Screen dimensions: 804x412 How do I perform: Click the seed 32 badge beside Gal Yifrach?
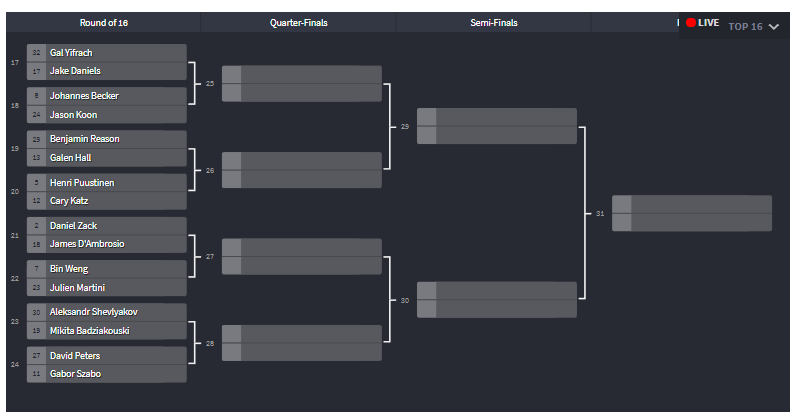(36, 52)
